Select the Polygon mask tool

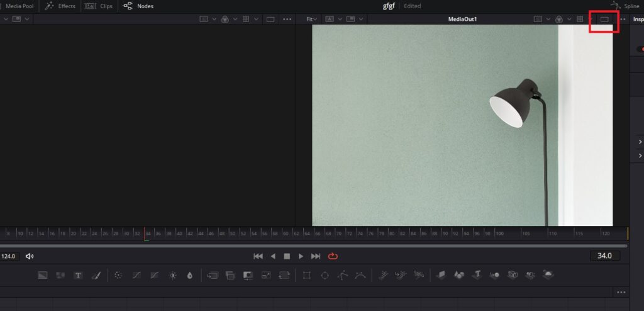click(343, 275)
